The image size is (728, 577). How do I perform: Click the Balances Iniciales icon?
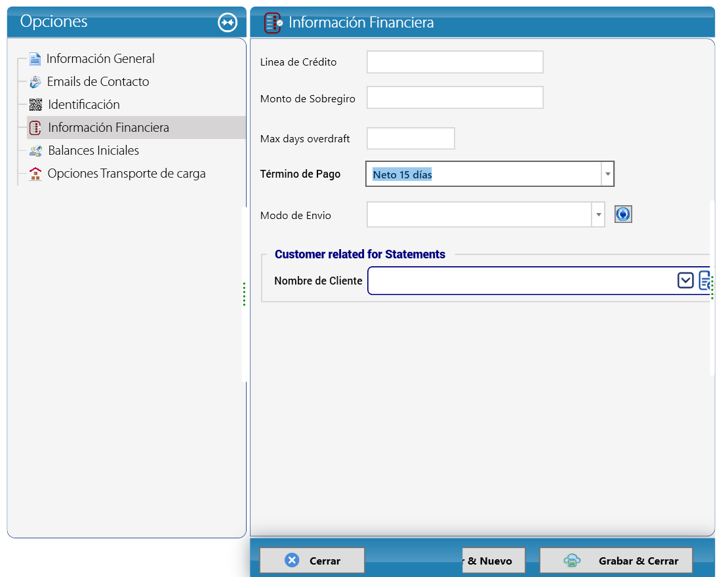(x=36, y=151)
